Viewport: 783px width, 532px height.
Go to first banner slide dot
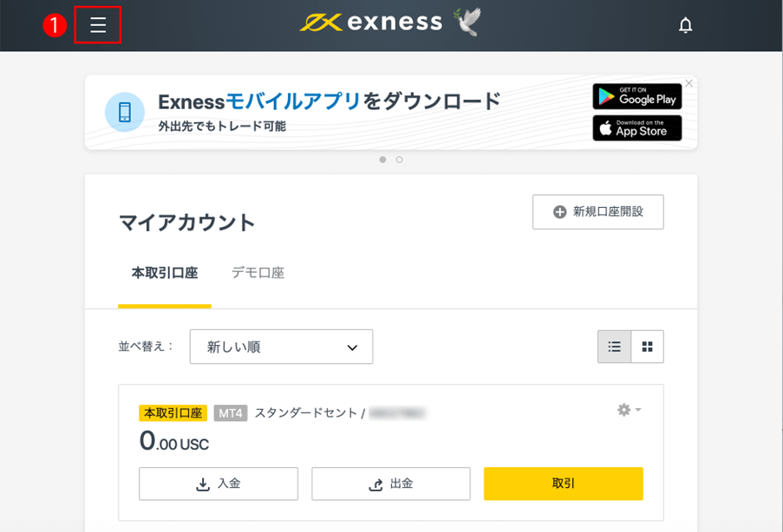[383, 159]
